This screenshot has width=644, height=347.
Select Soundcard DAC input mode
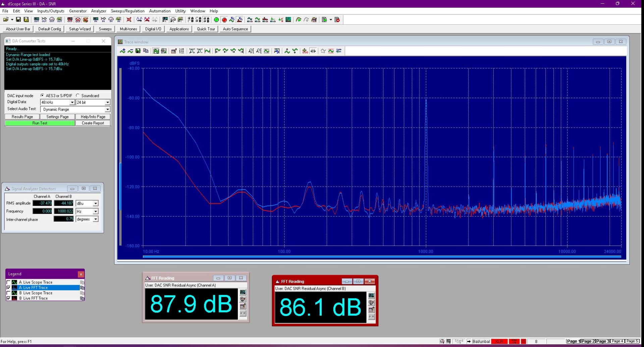[x=78, y=95]
